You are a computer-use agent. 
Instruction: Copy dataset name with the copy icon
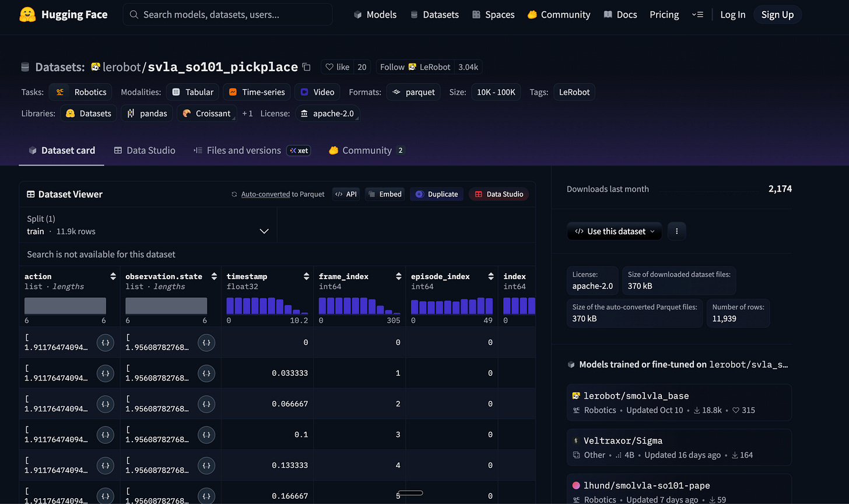coord(307,67)
